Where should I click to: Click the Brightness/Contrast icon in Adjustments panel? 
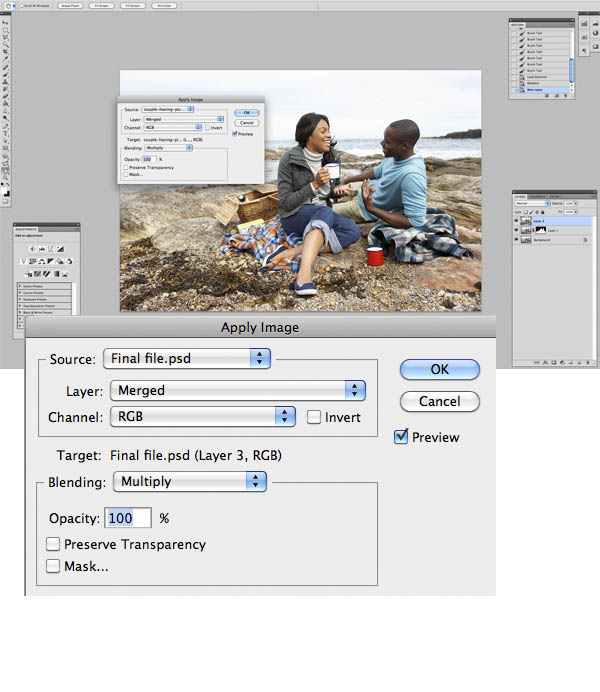(33, 248)
